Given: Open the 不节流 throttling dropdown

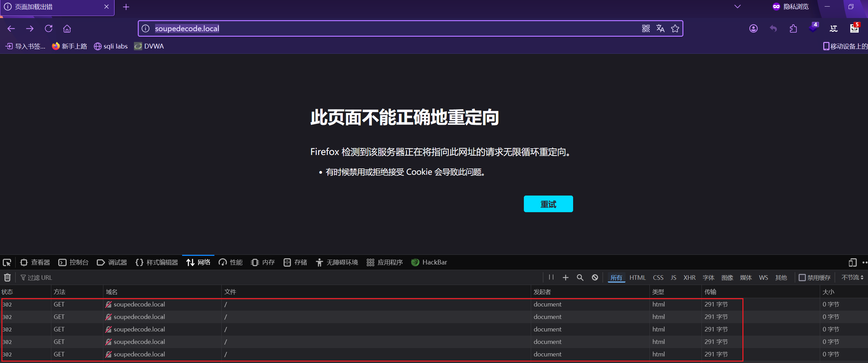Looking at the screenshot, I should tap(852, 277).
